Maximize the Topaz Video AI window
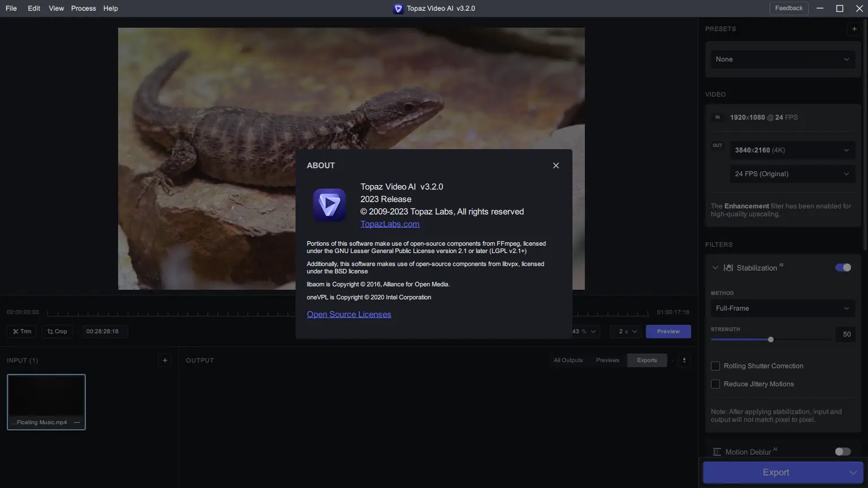Screen dimensions: 868x488 coord(840,8)
